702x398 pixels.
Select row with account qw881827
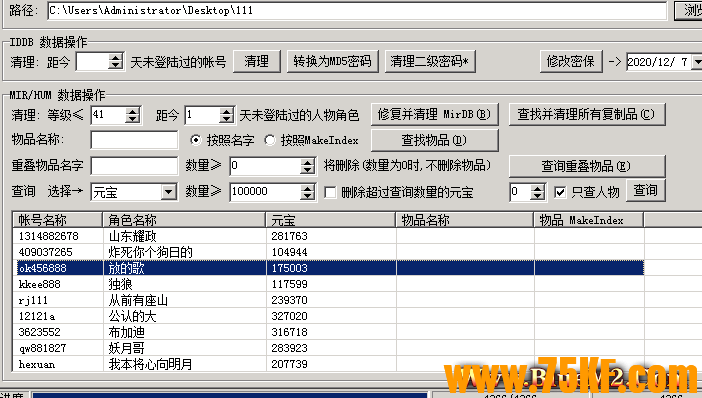[x=329, y=348]
